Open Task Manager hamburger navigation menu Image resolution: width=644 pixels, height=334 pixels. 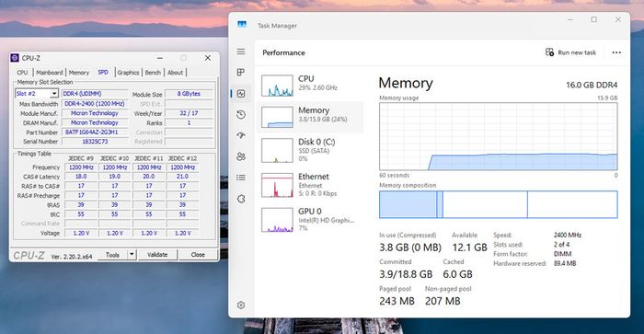241,52
